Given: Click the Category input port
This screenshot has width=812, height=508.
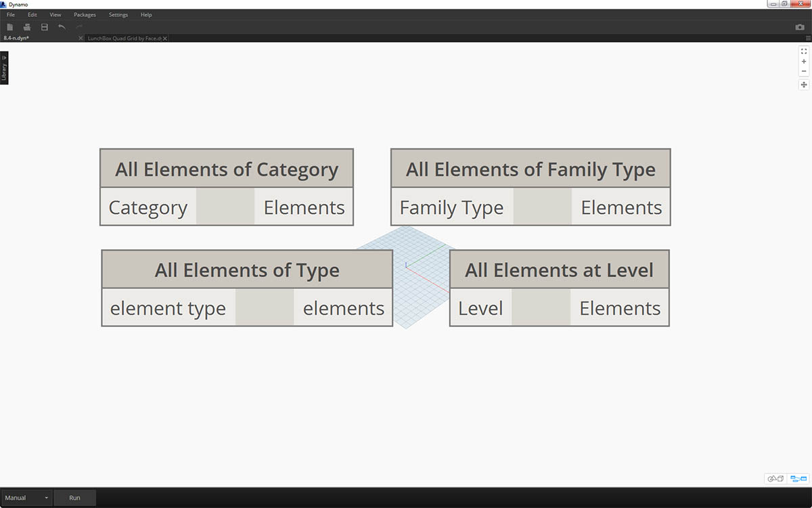Looking at the screenshot, I should tap(148, 207).
